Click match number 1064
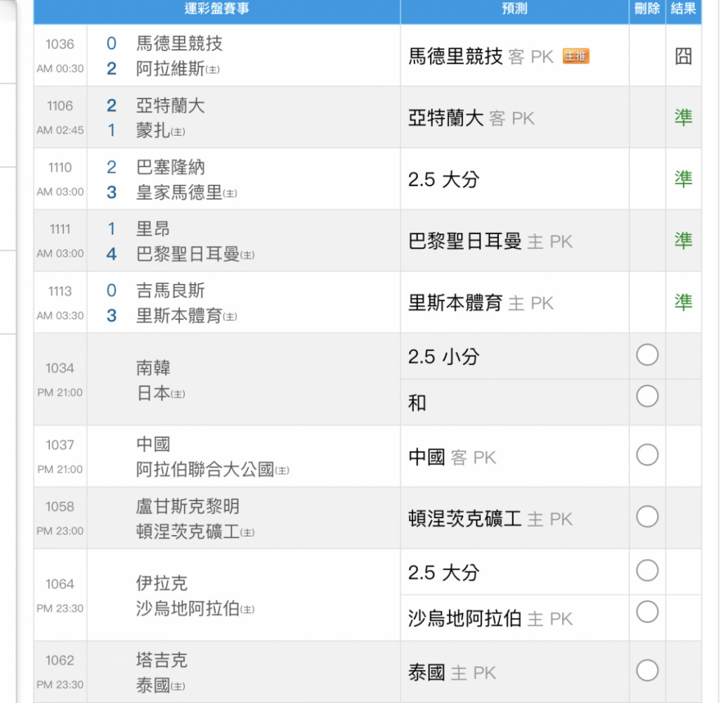 pos(60,583)
